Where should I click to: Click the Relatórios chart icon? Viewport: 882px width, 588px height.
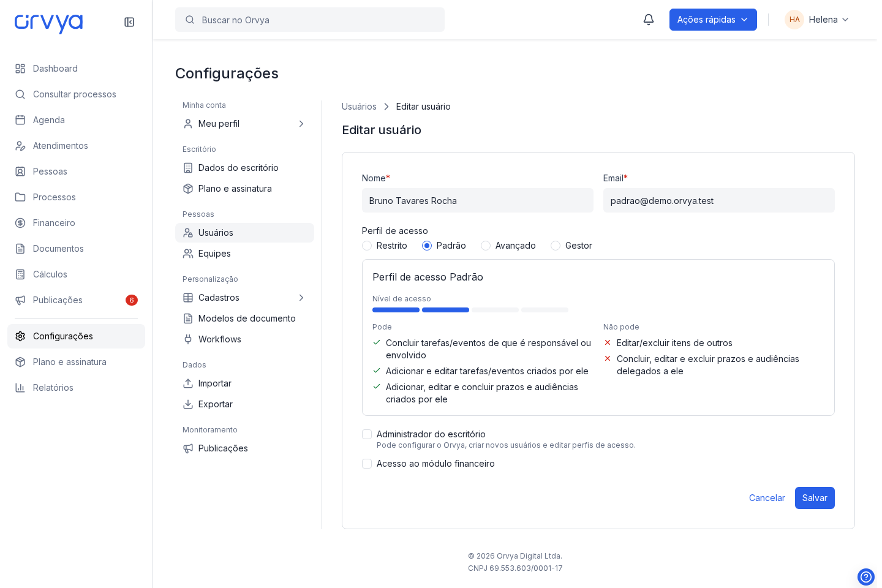[20, 388]
